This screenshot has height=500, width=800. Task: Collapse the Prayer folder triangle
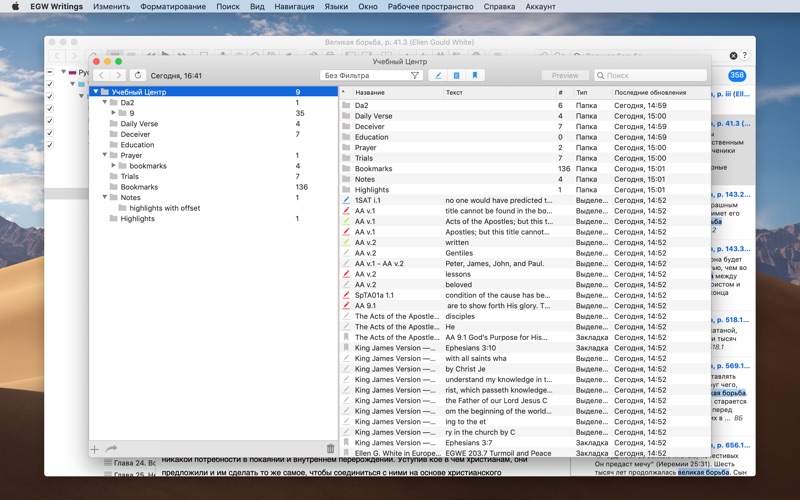tap(105, 155)
